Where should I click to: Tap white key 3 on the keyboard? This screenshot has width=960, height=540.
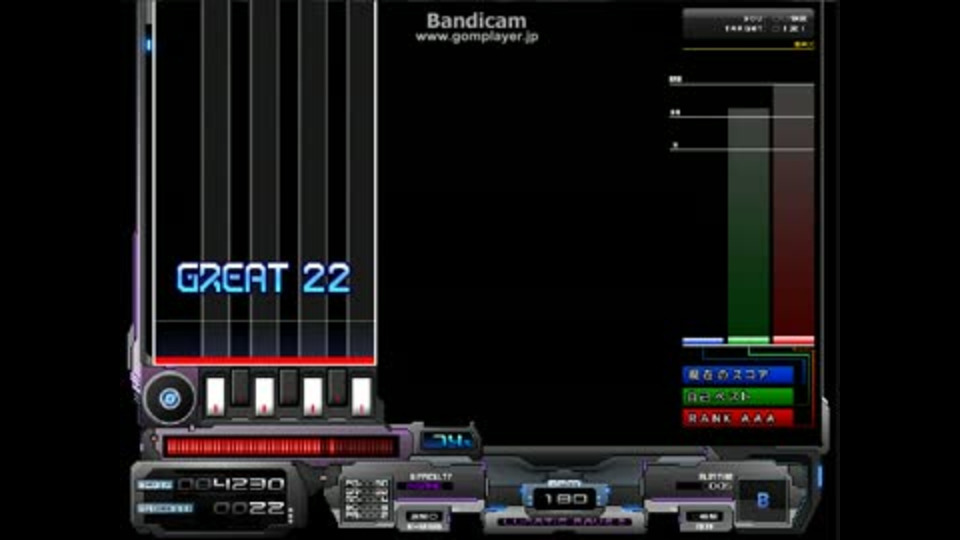[x=264, y=397]
